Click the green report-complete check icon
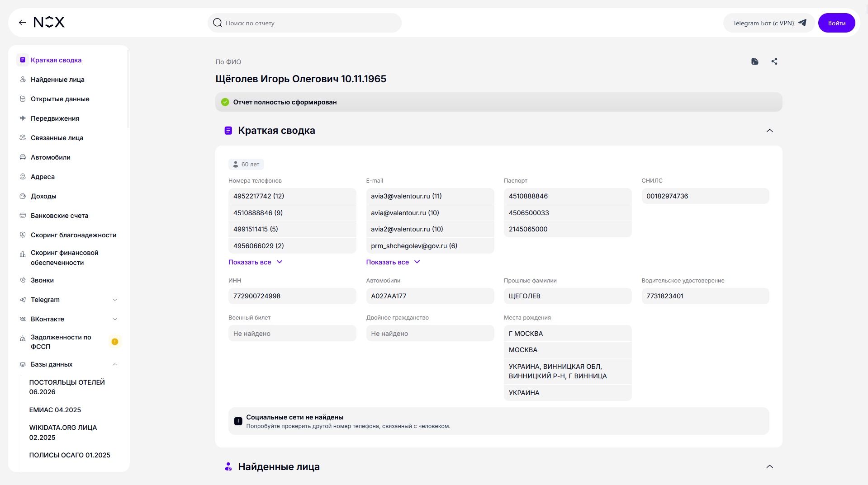Viewport: 868px width, 485px height. (225, 102)
